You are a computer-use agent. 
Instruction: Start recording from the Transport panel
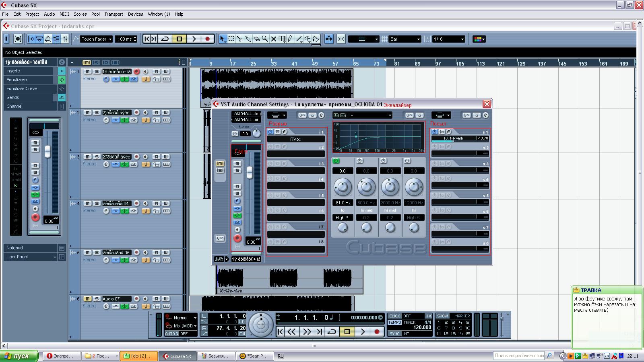tap(377, 332)
